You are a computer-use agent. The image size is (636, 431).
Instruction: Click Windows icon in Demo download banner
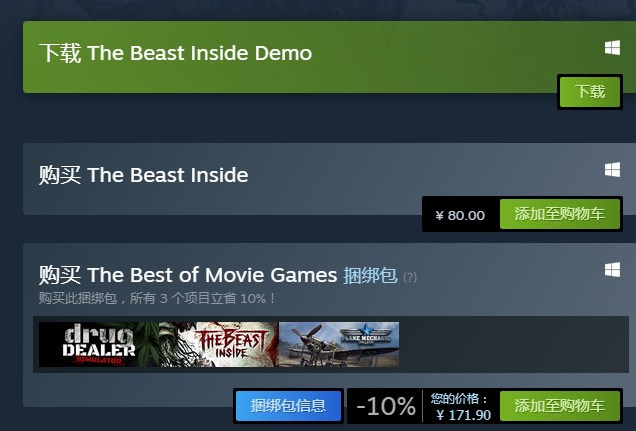click(x=612, y=47)
